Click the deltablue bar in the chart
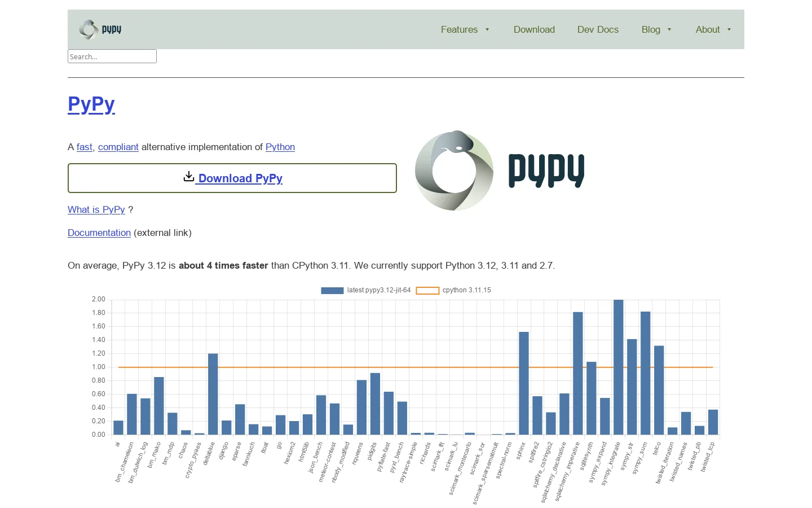This screenshot has height=508, width=812. pyautogui.click(x=213, y=394)
